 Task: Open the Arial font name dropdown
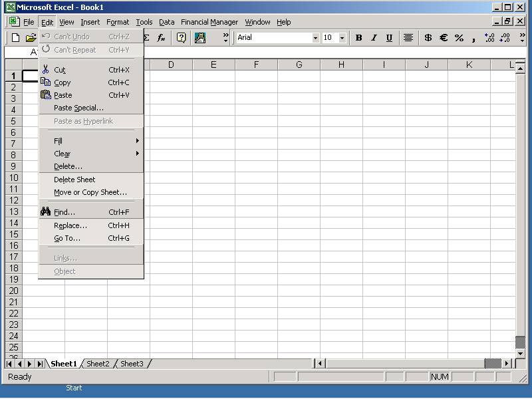click(x=315, y=38)
